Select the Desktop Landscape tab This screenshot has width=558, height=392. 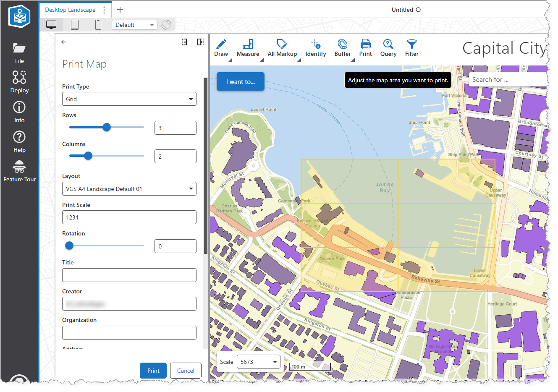[x=70, y=10]
